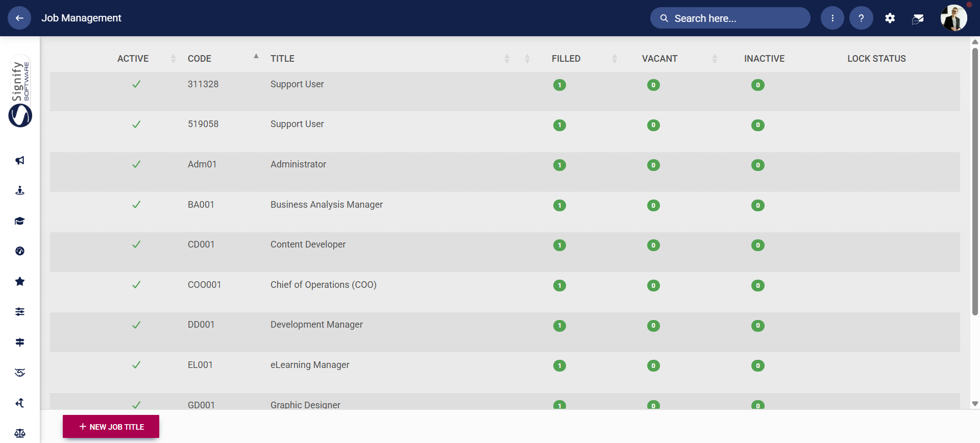
Task: Select the Adm01 code cell
Action: coord(202,164)
